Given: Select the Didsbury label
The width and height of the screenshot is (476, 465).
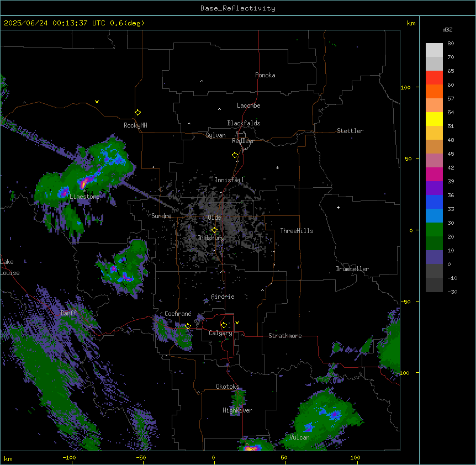Looking at the screenshot, I should pyautogui.click(x=211, y=238).
